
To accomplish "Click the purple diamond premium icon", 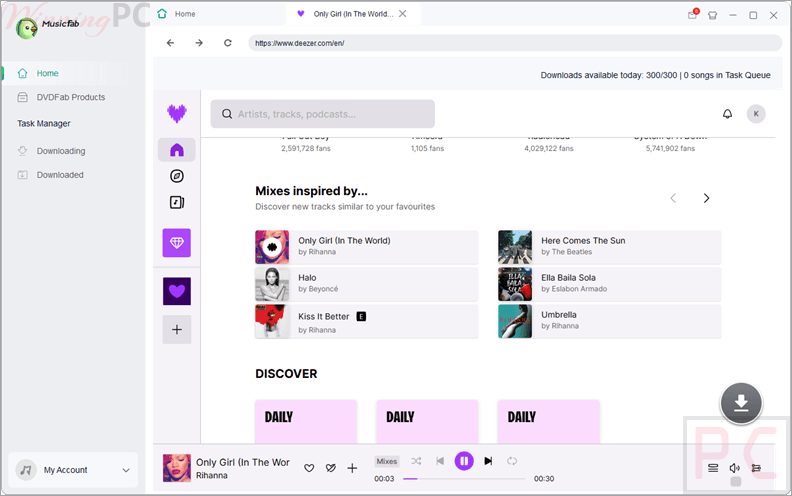I will (x=177, y=243).
